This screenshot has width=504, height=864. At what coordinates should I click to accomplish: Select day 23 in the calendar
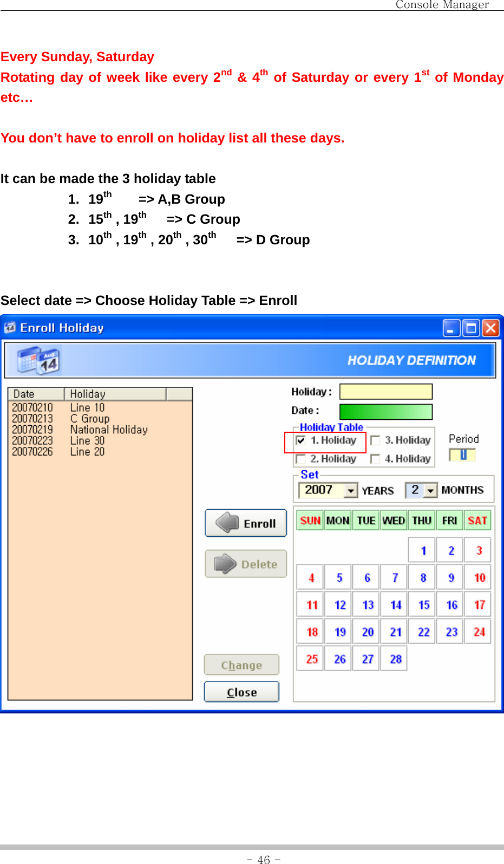tap(450, 631)
